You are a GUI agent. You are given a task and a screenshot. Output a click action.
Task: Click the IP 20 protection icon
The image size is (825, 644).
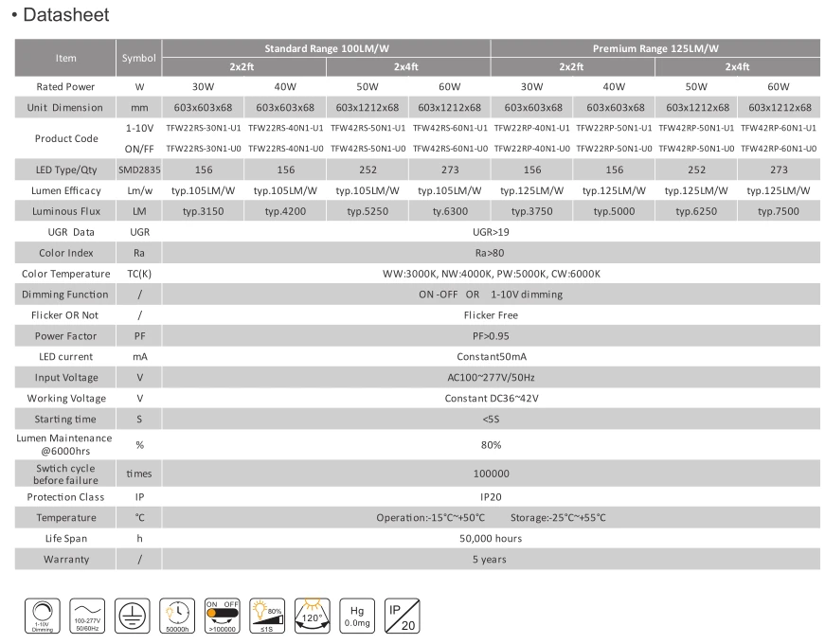pos(402,616)
